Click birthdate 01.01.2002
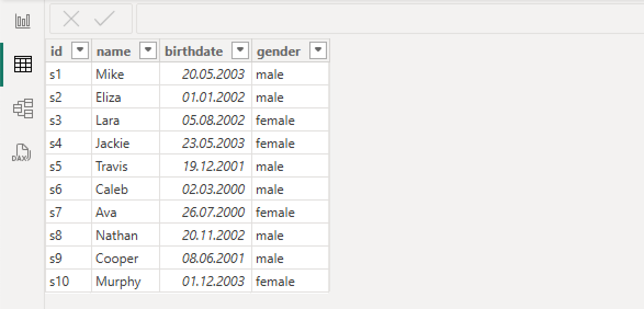This screenshot has width=644, height=309. click(206, 98)
